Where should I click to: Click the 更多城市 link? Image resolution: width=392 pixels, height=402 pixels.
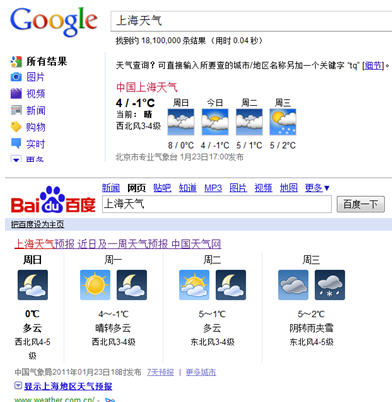201,372
